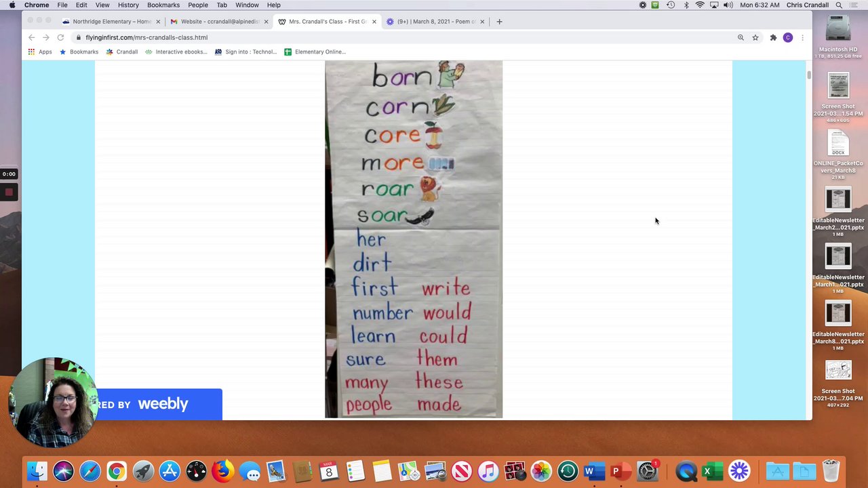Open Safari from the dock
868x488 pixels.
(x=90, y=470)
